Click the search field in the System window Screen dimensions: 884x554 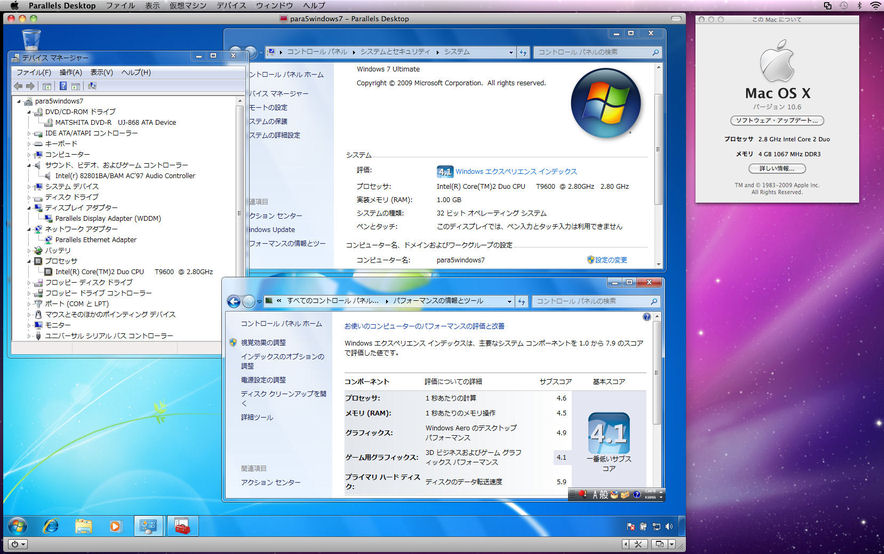tap(597, 52)
